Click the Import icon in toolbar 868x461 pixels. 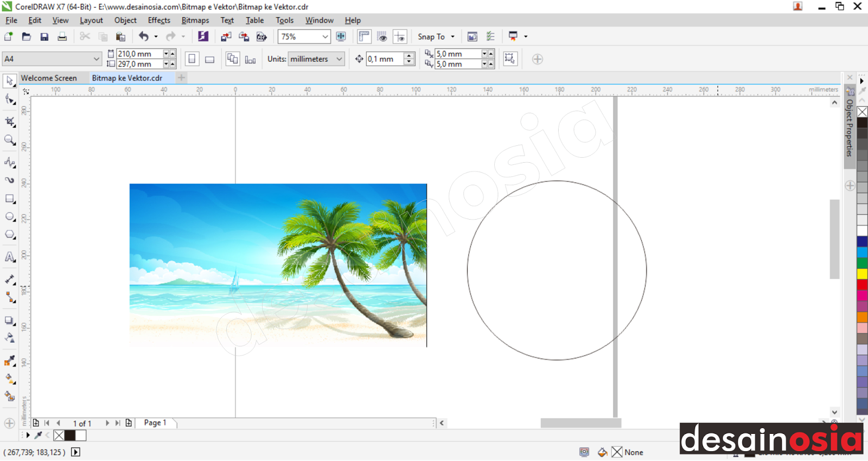[x=226, y=37]
